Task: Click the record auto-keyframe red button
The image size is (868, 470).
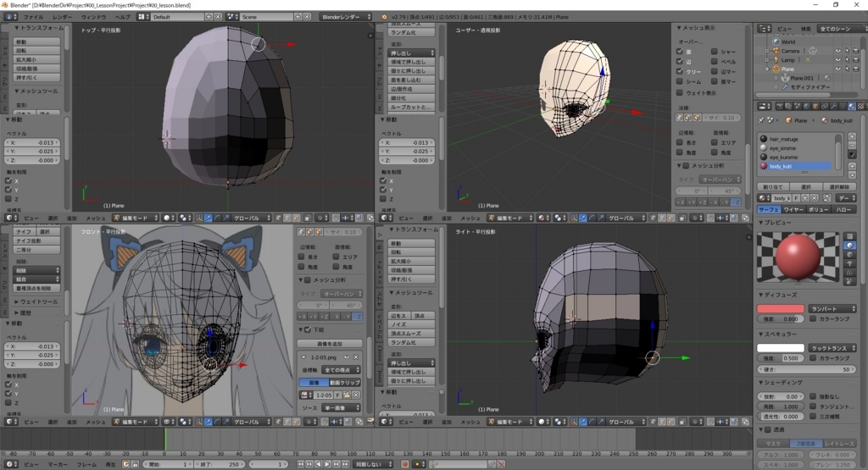Action: click(405, 465)
